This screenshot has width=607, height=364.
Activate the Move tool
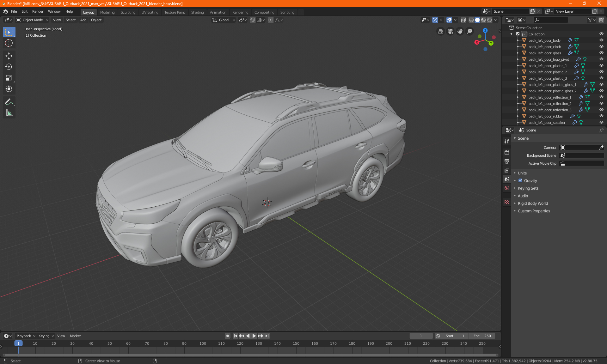pyautogui.click(x=9, y=56)
